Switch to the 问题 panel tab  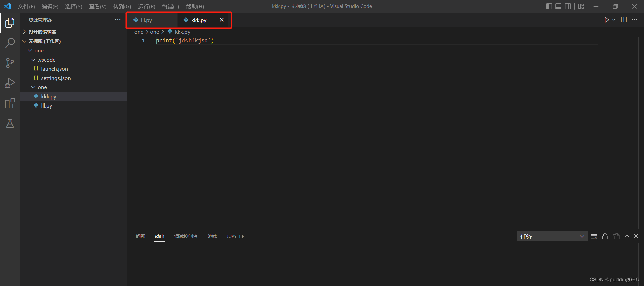click(141, 236)
